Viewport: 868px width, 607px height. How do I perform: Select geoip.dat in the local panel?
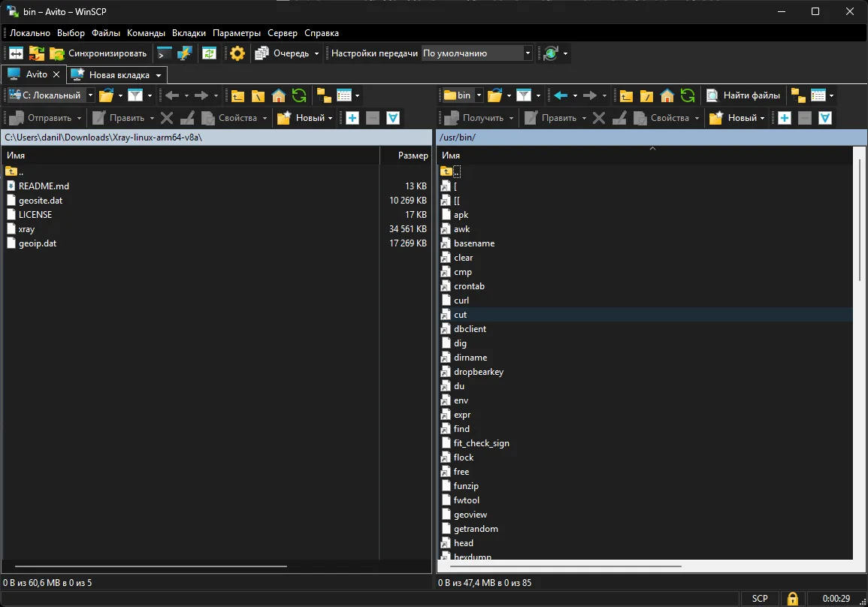pos(37,243)
